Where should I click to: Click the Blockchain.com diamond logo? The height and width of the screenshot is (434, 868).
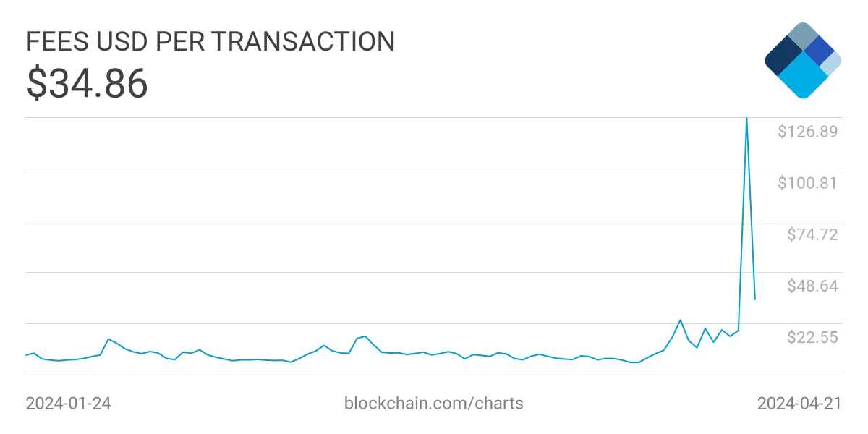[x=803, y=61]
